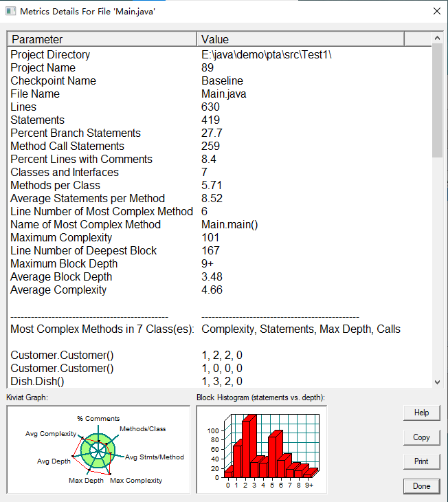This screenshot has width=448, height=502.
Task: Click the Avg Complexity label in Kiviat graph
Action: (51, 434)
